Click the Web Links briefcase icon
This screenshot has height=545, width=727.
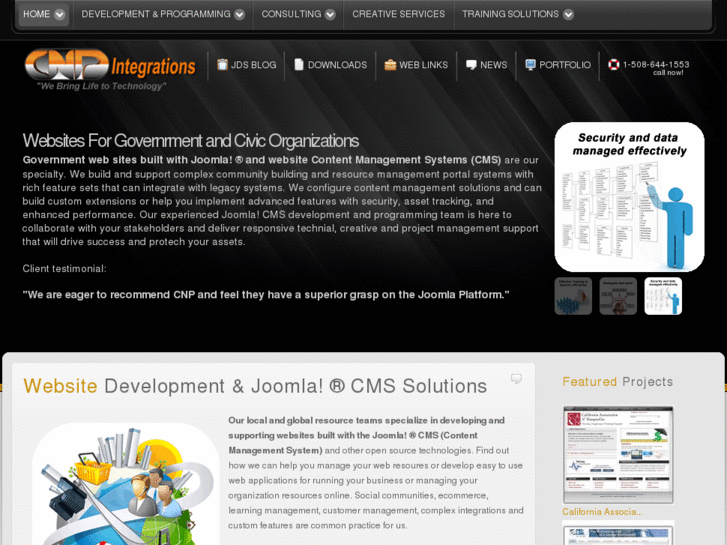click(390, 65)
